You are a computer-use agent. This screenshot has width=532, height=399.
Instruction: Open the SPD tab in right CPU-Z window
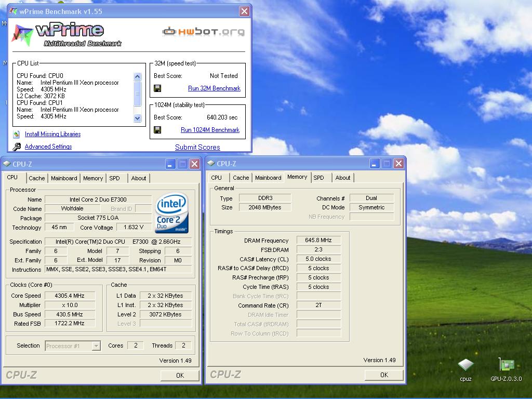point(318,178)
